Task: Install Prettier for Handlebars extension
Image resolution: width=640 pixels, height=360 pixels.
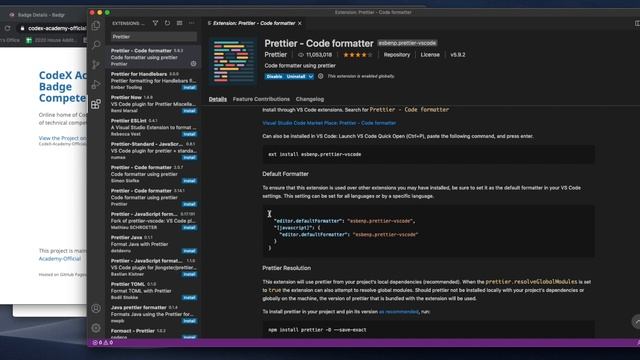Action: click(x=189, y=87)
